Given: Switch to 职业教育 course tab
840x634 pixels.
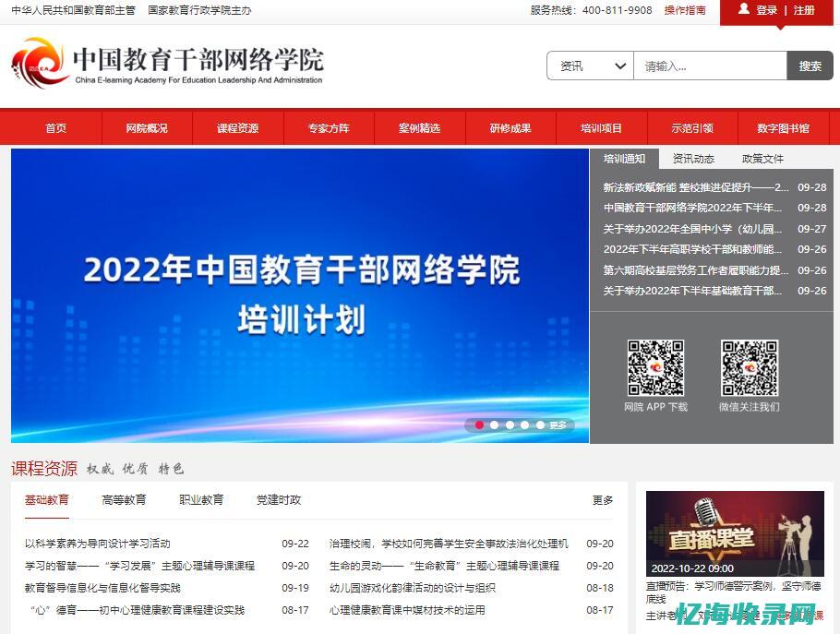Looking at the screenshot, I should 201,499.
